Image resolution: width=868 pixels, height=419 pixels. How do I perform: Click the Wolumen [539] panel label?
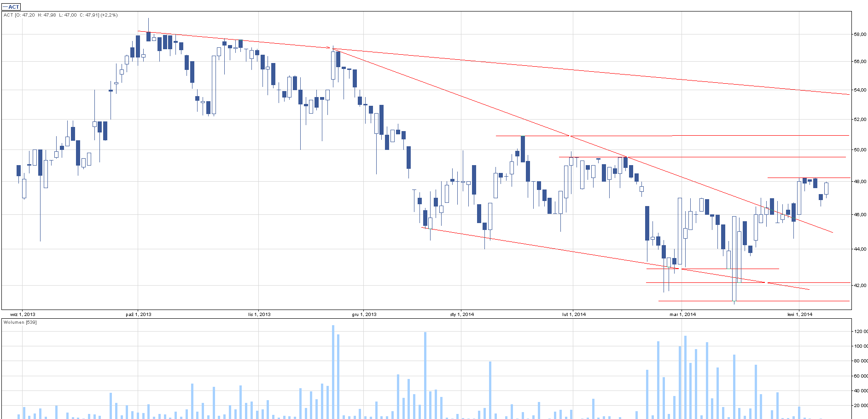(x=20, y=322)
